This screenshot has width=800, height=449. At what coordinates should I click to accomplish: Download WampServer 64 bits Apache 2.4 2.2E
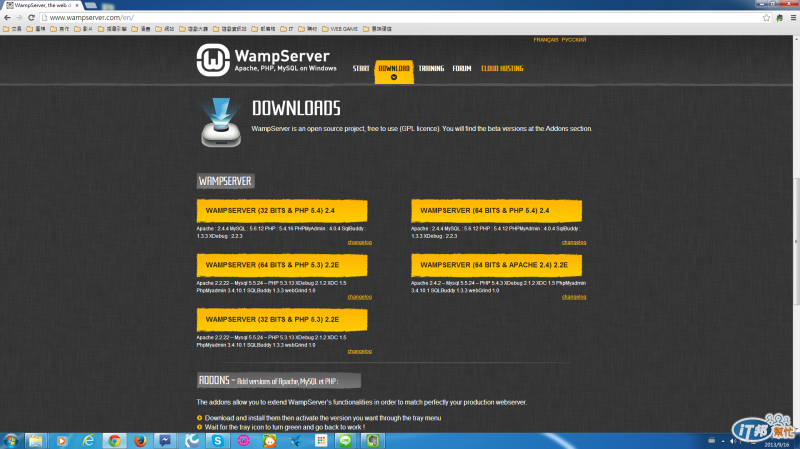[x=496, y=265]
